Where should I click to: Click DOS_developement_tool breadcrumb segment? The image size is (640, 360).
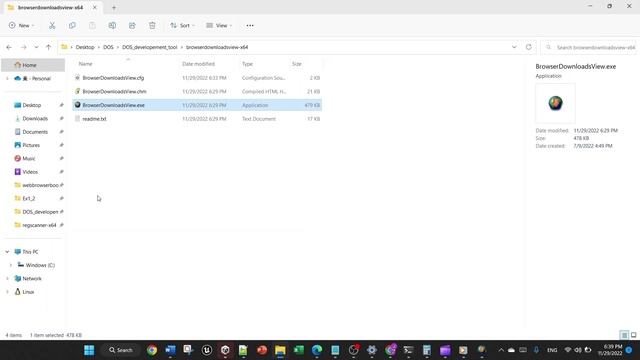click(x=150, y=47)
